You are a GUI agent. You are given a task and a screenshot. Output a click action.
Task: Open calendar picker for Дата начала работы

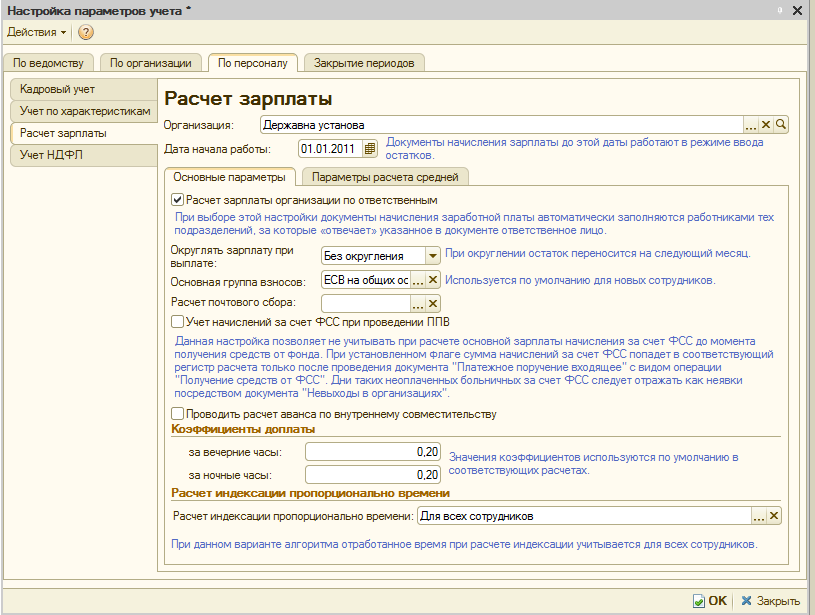[370, 149]
